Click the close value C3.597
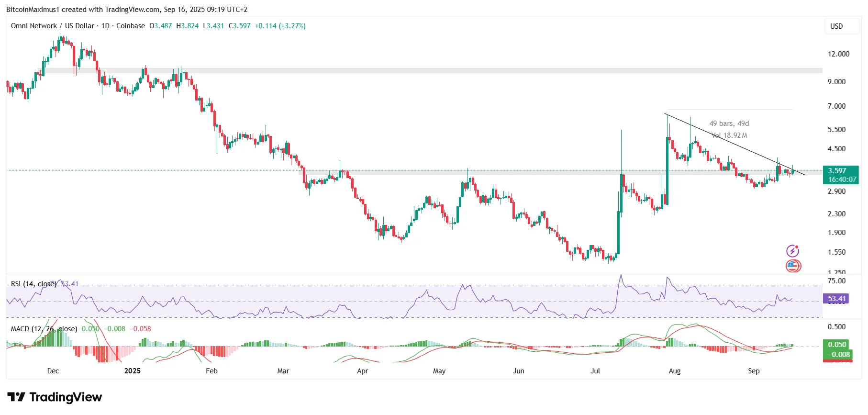 pyautogui.click(x=240, y=26)
